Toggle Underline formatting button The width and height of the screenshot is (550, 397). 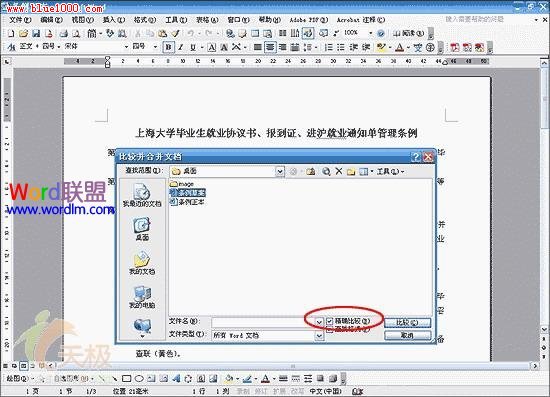(193, 47)
